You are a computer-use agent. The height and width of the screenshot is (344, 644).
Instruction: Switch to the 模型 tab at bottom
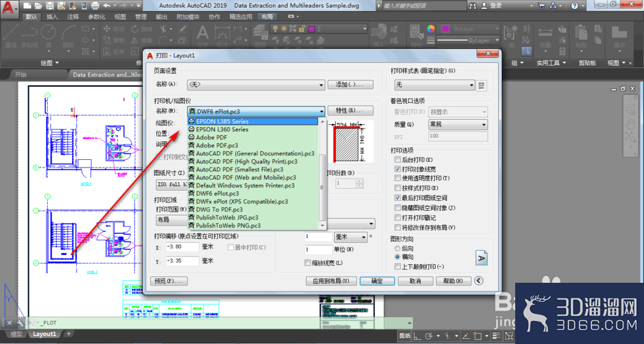pyautogui.click(x=17, y=334)
